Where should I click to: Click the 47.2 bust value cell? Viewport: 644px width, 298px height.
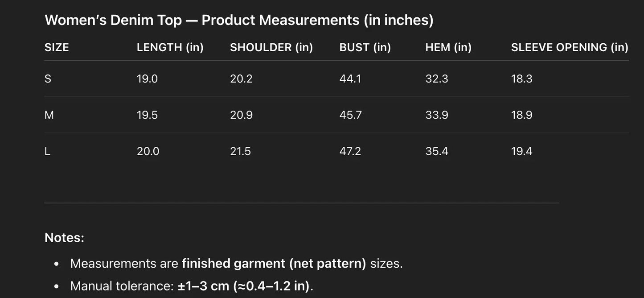pos(350,151)
